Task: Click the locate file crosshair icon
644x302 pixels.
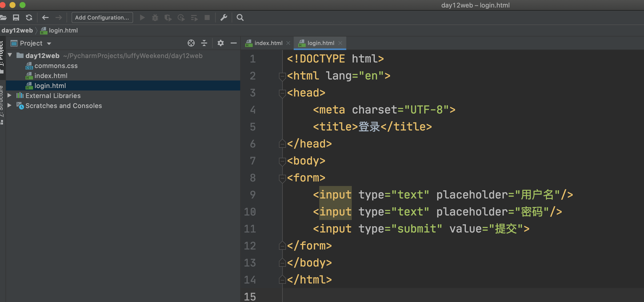Action: [191, 43]
